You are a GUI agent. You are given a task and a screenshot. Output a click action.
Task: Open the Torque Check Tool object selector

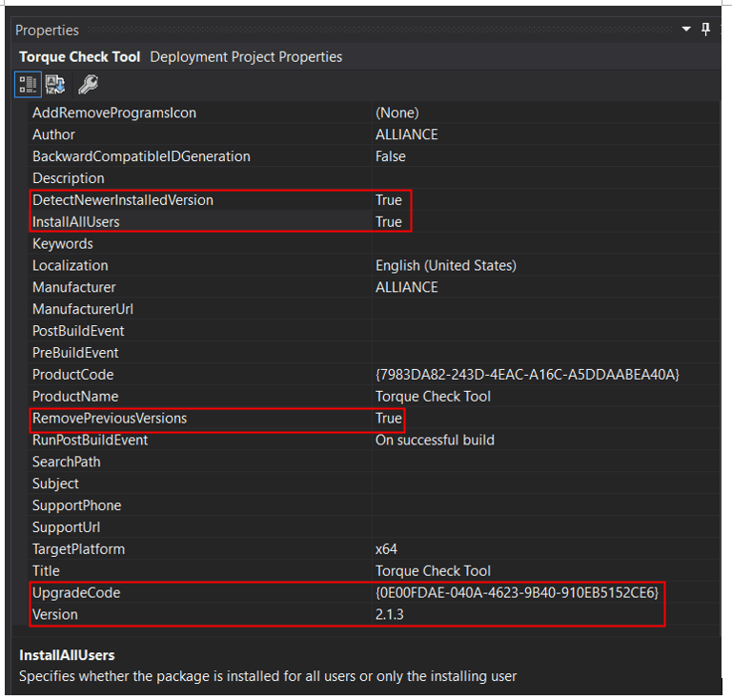tap(181, 57)
